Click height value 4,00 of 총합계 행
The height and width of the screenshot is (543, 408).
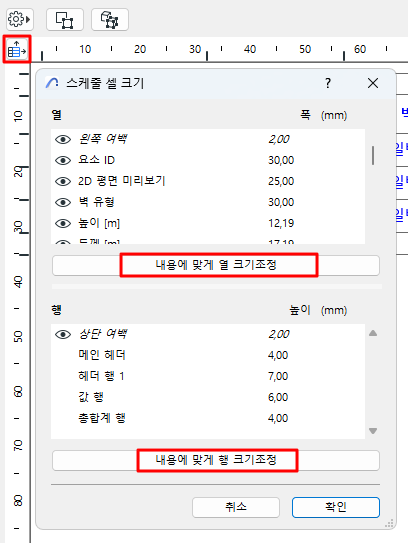(278, 418)
